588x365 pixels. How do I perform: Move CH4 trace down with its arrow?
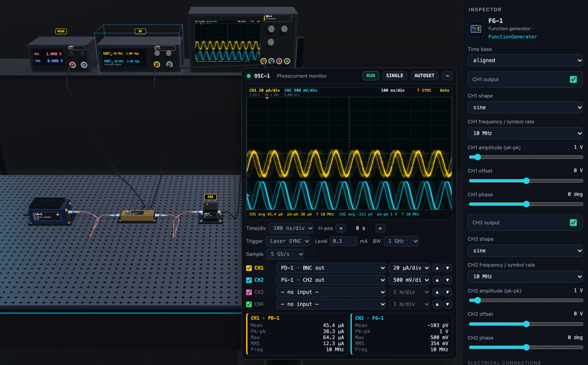pyautogui.click(x=447, y=304)
